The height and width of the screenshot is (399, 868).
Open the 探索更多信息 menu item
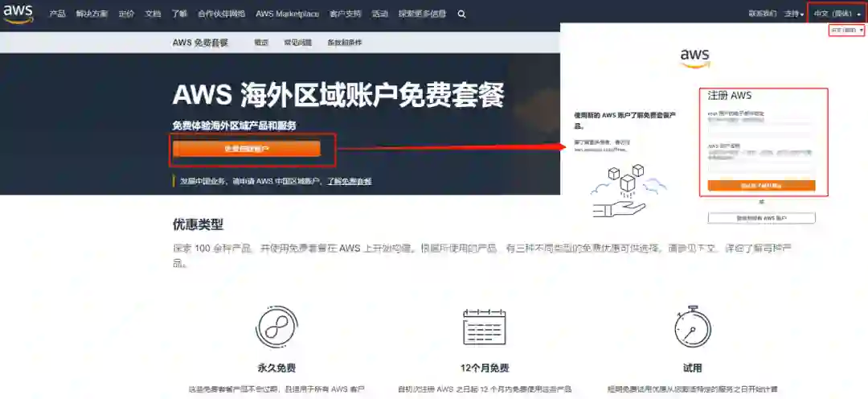coord(423,14)
